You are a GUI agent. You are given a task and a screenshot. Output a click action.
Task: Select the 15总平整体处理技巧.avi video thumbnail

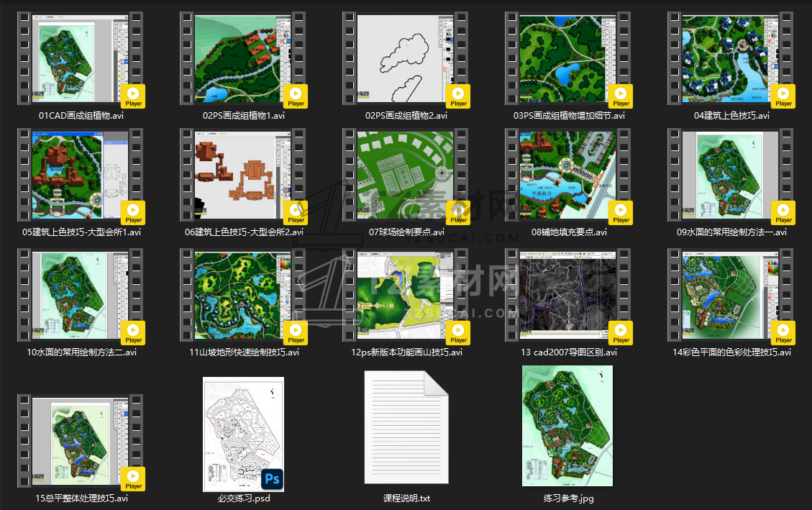coord(81,441)
